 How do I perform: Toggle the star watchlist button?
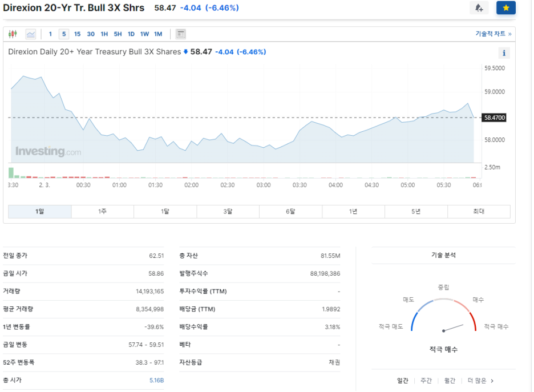click(x=505, y=8)
